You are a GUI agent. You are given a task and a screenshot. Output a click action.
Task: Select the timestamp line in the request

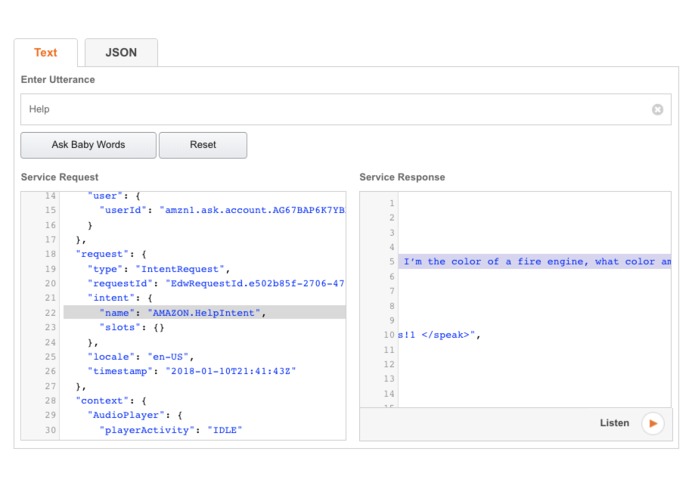189,371
